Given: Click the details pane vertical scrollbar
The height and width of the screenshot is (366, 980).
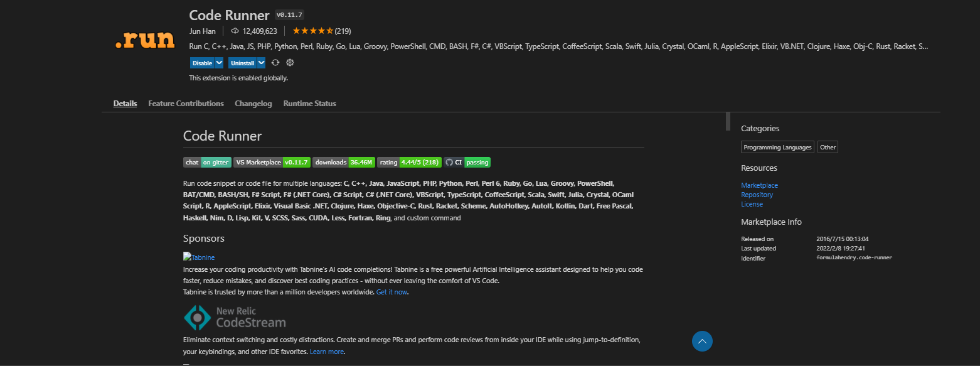Looking at the screenshot, I should pyautogui.click(x=728, y=121).
